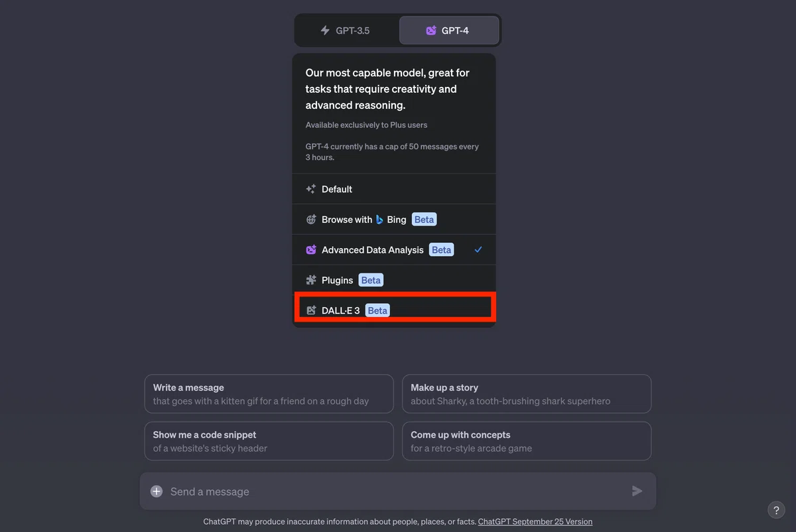796x532 pixels.
Task: Click the sparkle icon next to Default
Action: pos(311,189)
